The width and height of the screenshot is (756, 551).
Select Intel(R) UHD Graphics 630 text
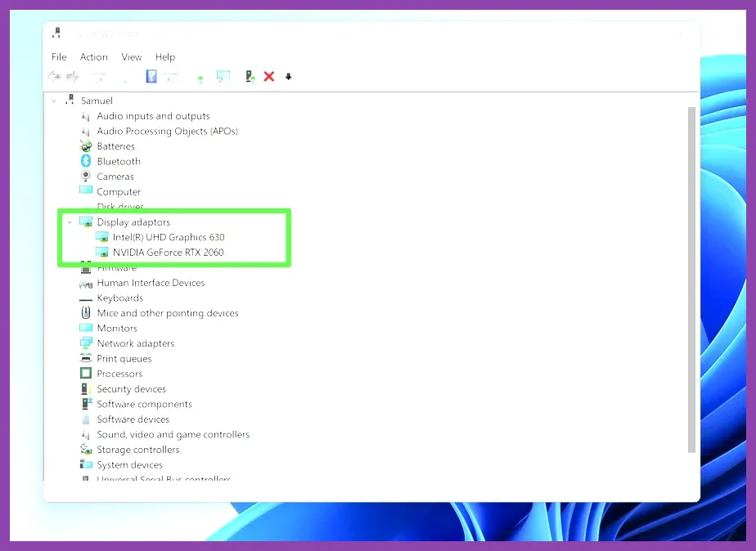(x=169, y=237)
